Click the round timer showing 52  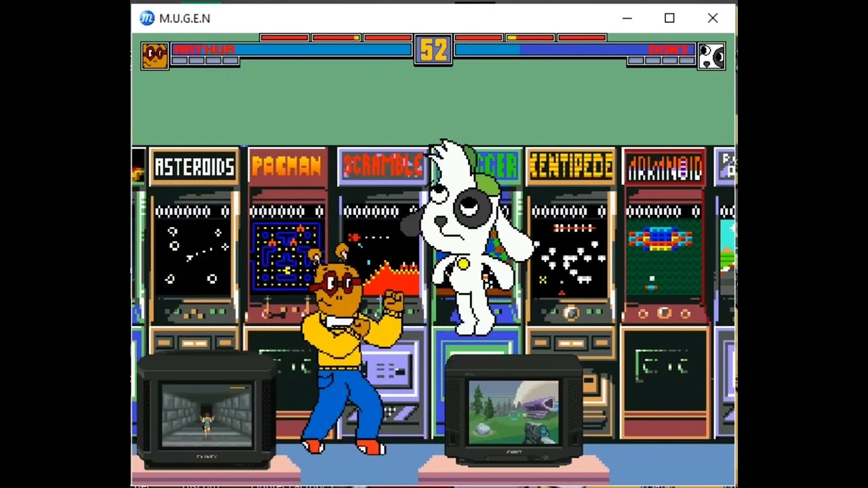click(433, 50)
